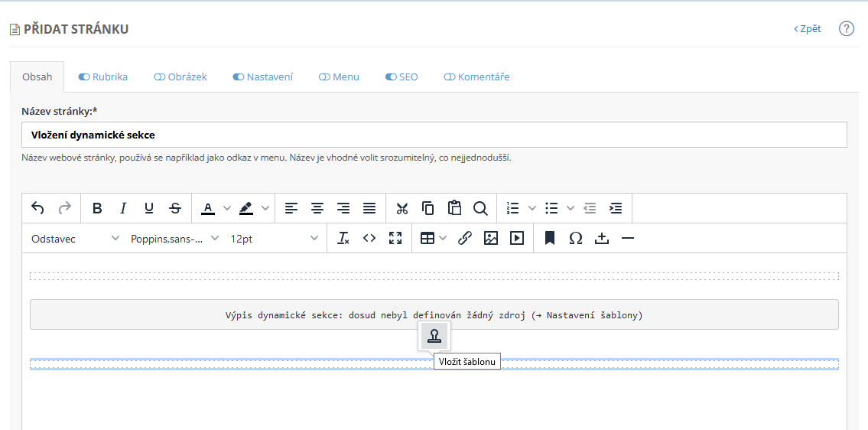Expand the Poppins font family dropdown

click(174, 239)
